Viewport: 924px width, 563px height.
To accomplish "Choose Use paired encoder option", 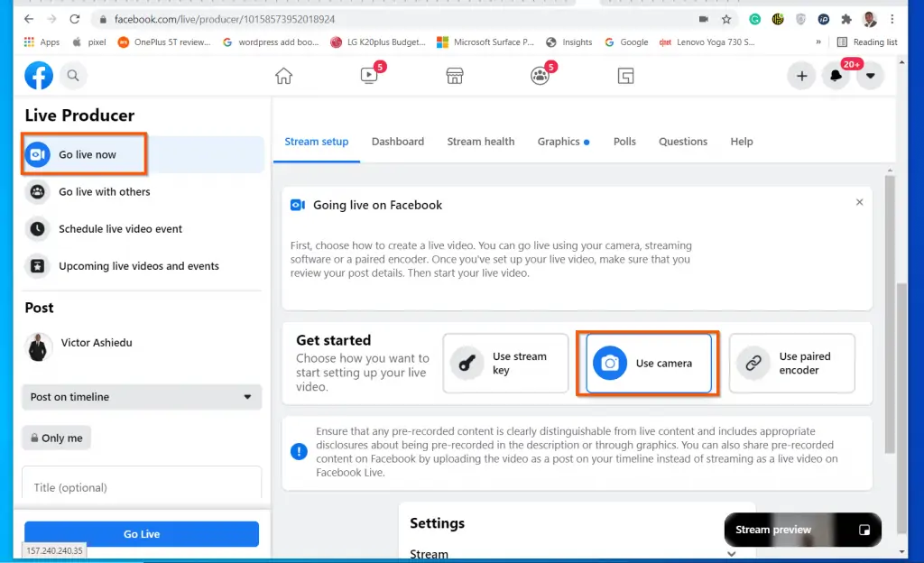I will pyautogui.click(x=792, y=364).
